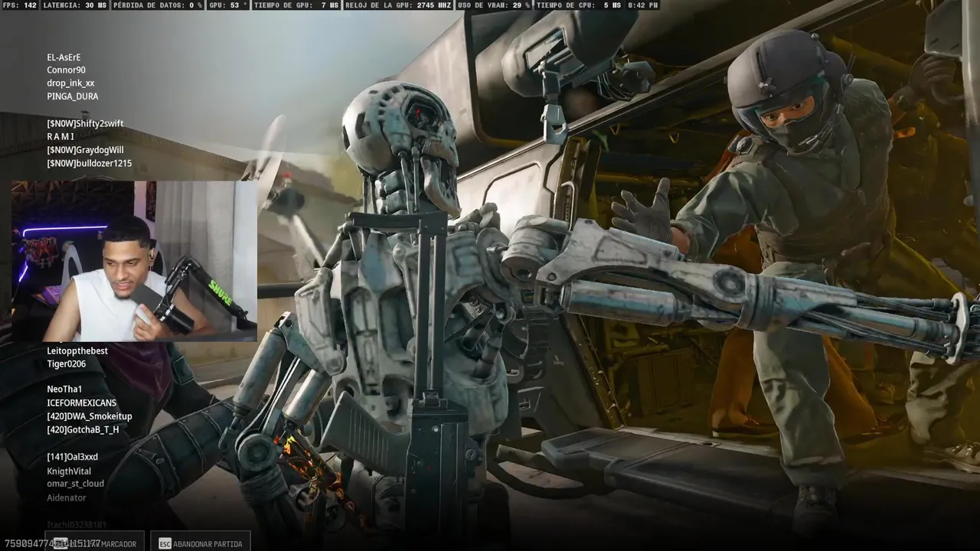This screenshot has height=551, width=980.
Task: Select player [420]DWA_Smokeitup
Action: pos(90,416)
